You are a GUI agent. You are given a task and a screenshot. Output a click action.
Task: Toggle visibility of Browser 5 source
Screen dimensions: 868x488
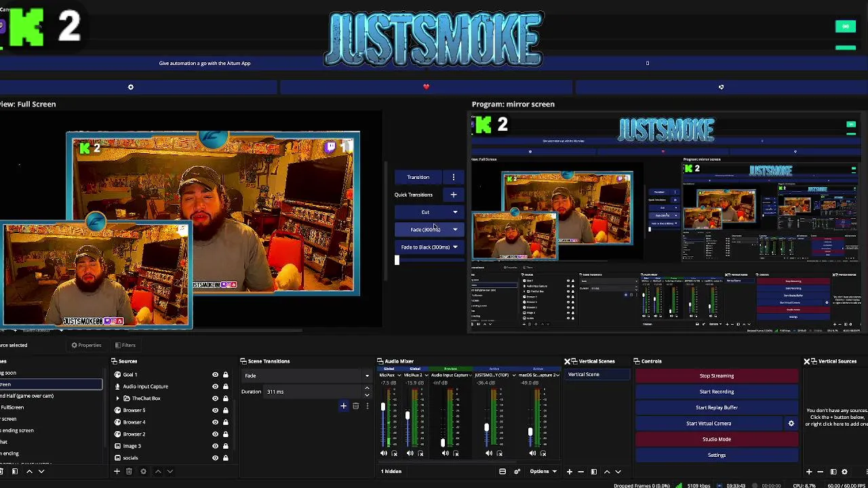tap(216, 411)
